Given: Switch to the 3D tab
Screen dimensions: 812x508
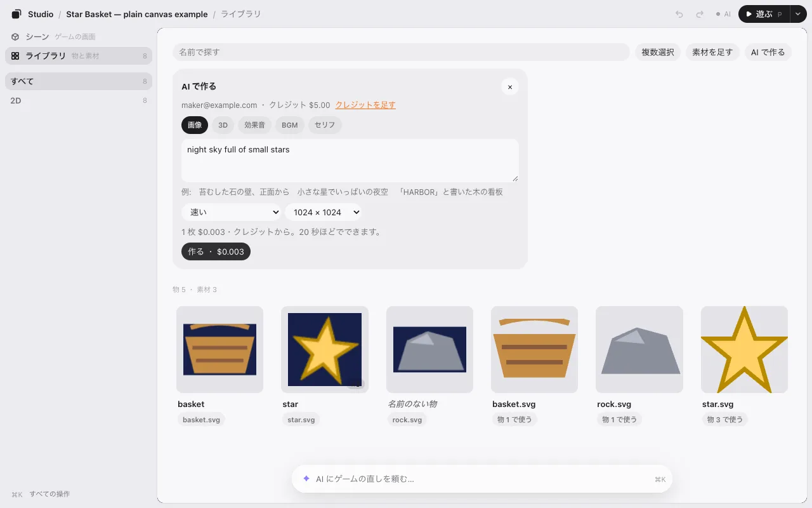Looking at the screenshot, I should click(x=223, y=125).
